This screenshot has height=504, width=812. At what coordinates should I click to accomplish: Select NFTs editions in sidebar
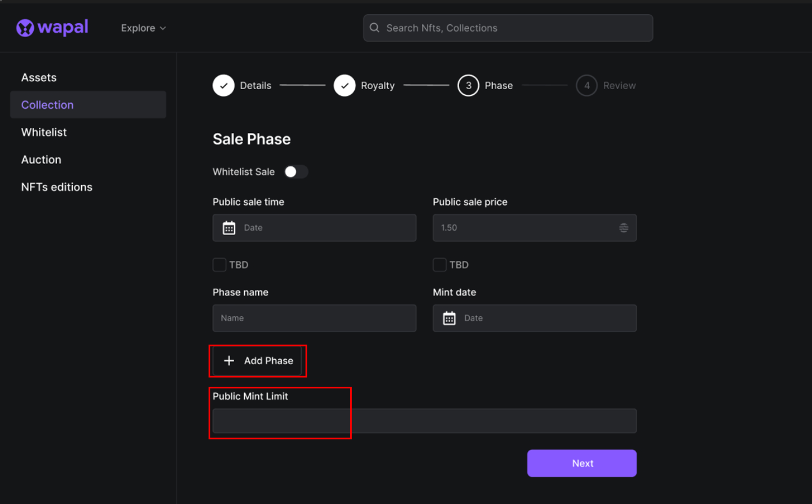click(56, 187)
